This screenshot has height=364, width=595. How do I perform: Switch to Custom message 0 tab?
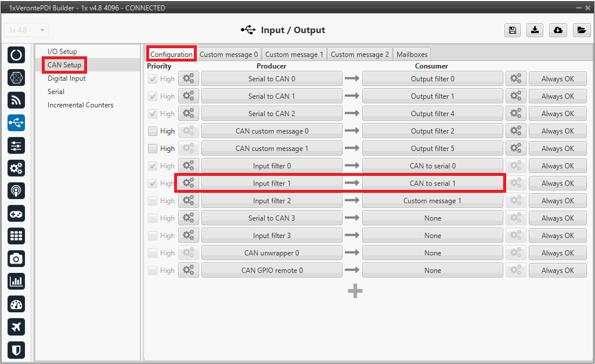point(229,54)
